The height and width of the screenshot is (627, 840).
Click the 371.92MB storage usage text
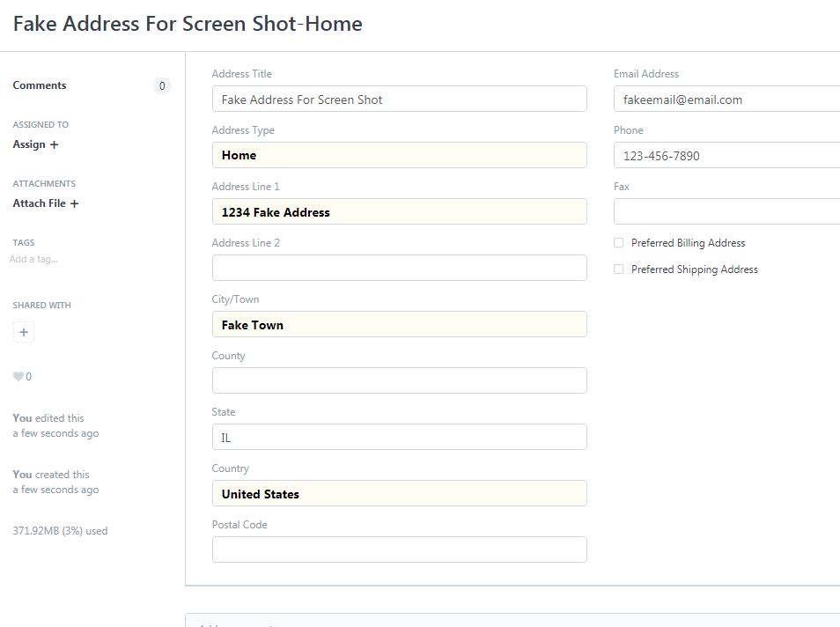coord(59,530)
